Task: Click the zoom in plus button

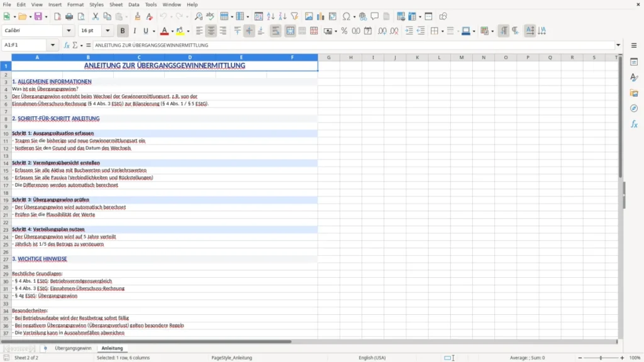Action: click(x=622, y=358)
